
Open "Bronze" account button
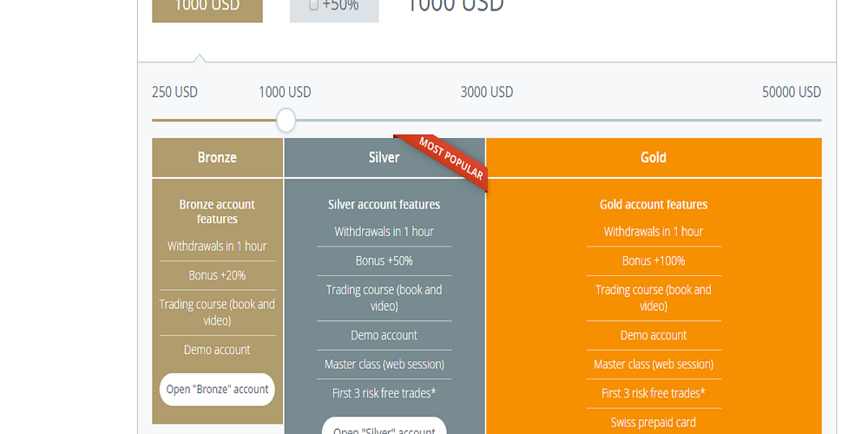217,389
